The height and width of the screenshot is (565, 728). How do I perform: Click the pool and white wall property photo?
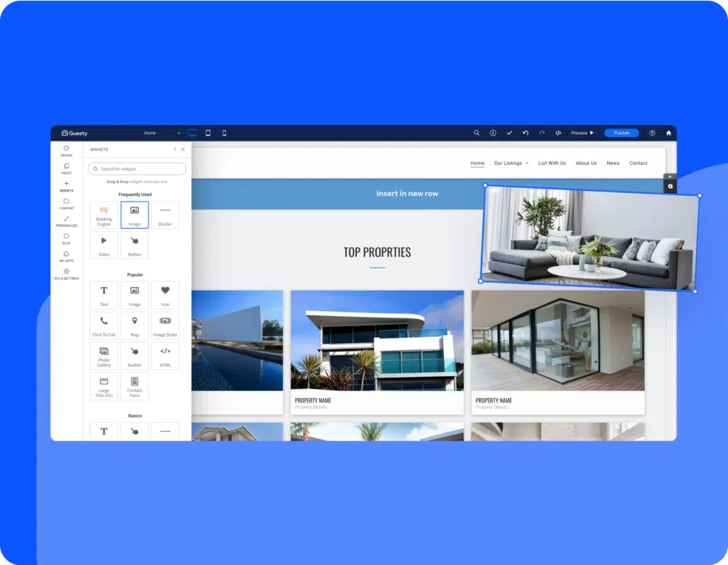237,341
